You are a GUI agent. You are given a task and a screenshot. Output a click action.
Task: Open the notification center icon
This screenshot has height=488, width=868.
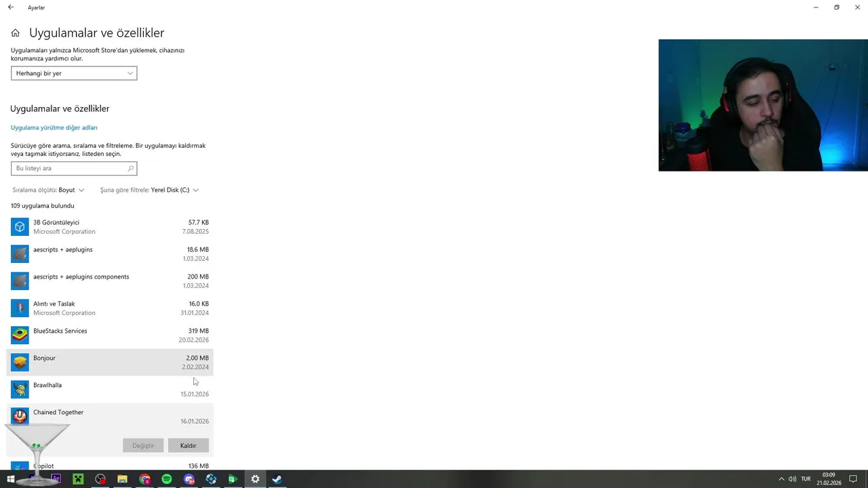854,479
